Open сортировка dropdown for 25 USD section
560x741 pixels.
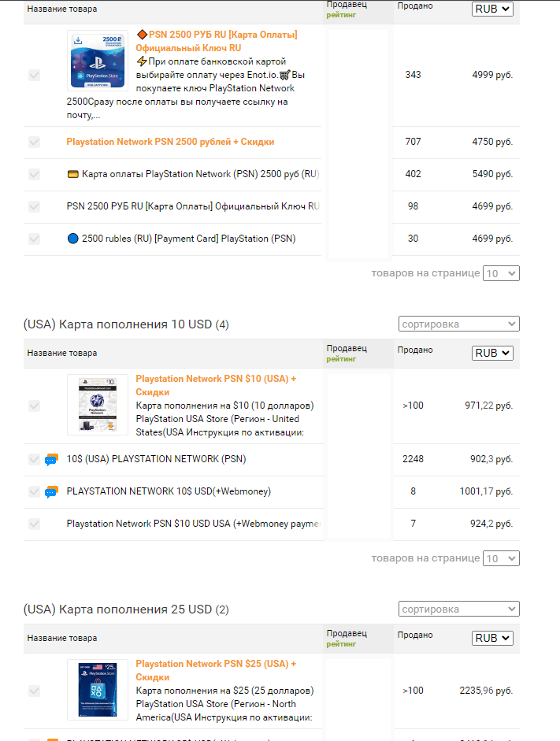(x=458, y=609)
